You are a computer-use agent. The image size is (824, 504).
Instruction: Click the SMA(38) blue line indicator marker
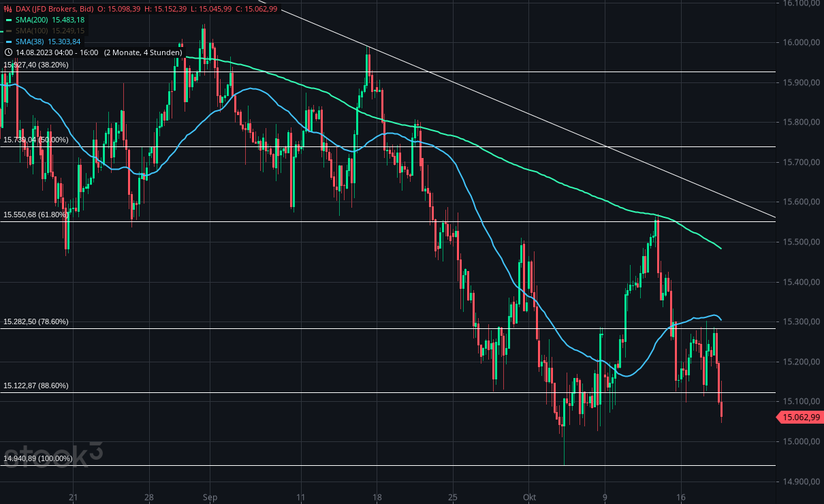(x=8, y=42)
